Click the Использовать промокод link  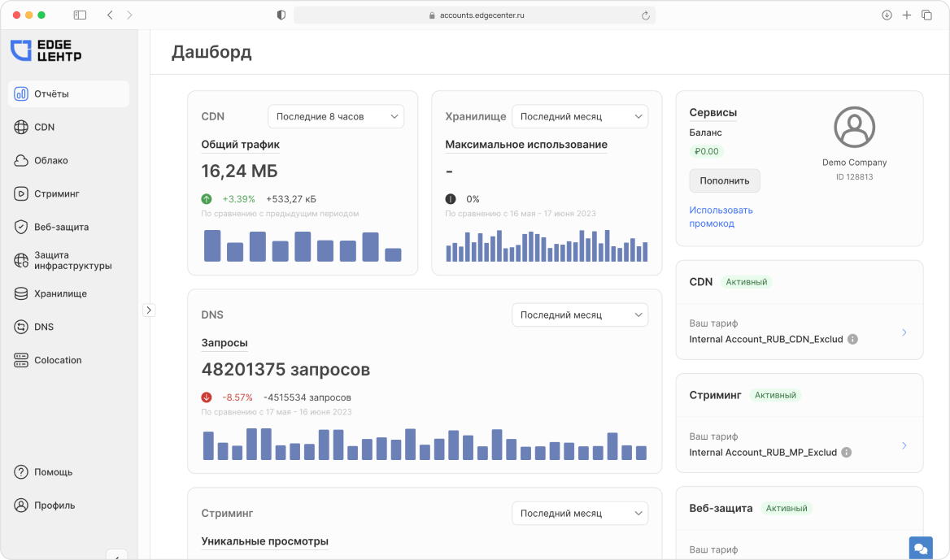point(719,215)
